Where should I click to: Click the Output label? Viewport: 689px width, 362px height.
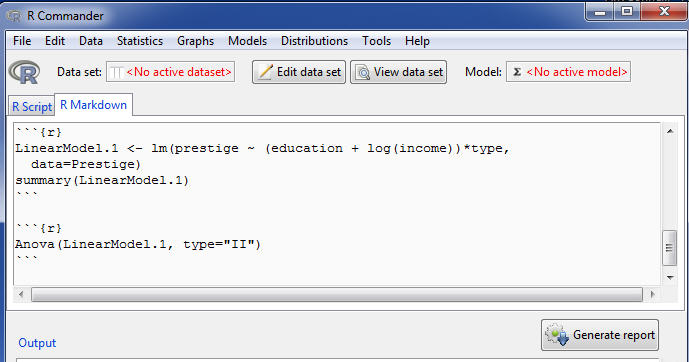[x=37, y=343]
